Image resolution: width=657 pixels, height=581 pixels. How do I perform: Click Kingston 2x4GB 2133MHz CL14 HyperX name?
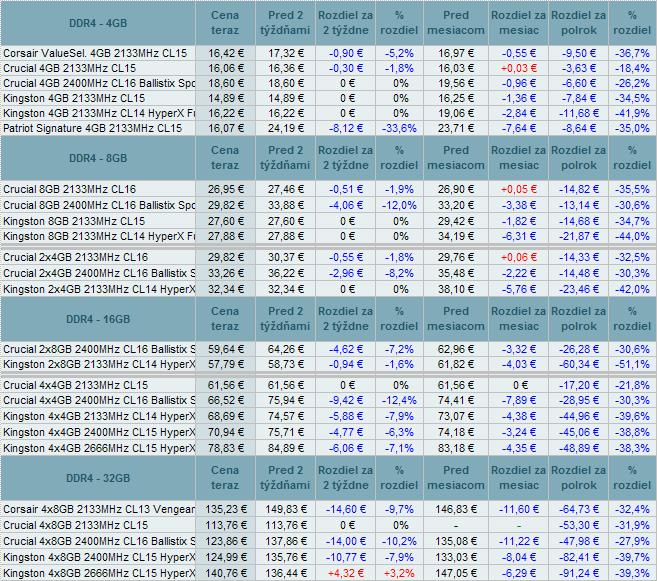click(x=98, y=289)
